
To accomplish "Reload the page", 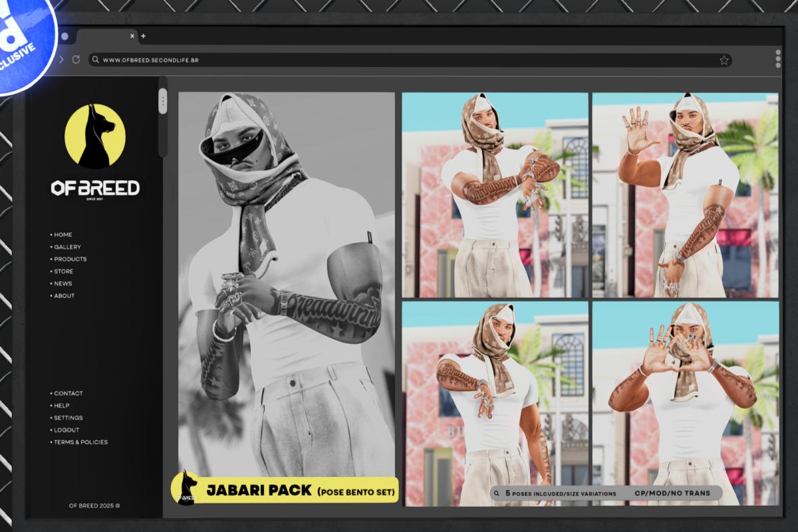I will pos(76,60).
